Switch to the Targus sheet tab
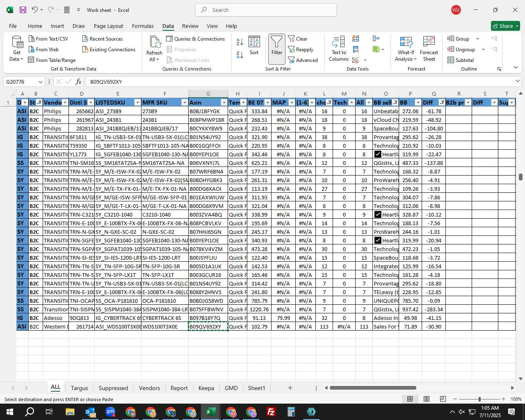Screen dimensions: 525x420 tap(79, 388)
